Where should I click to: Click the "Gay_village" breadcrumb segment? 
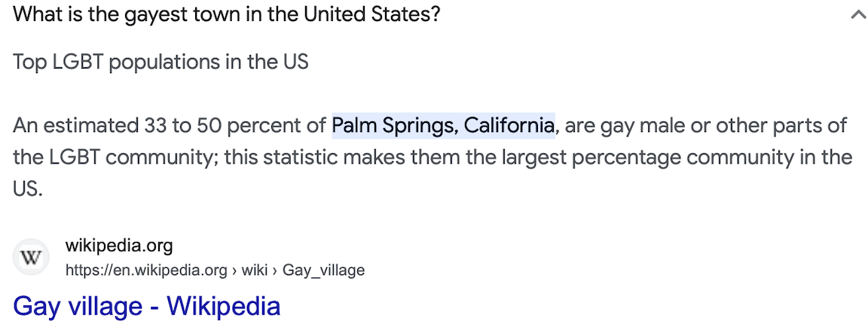(x=323, y=269)
